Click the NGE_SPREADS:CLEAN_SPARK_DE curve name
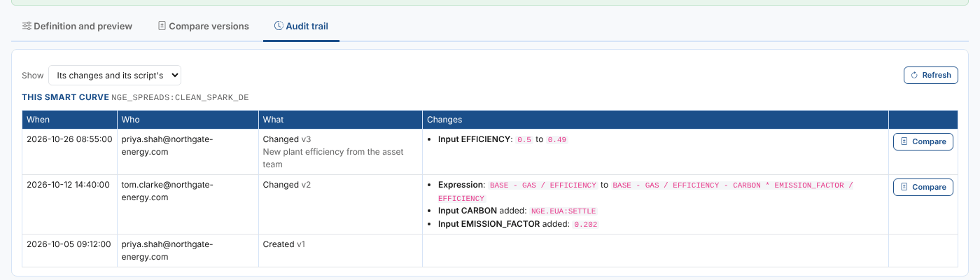980x280 pixels. coord(181,97)
